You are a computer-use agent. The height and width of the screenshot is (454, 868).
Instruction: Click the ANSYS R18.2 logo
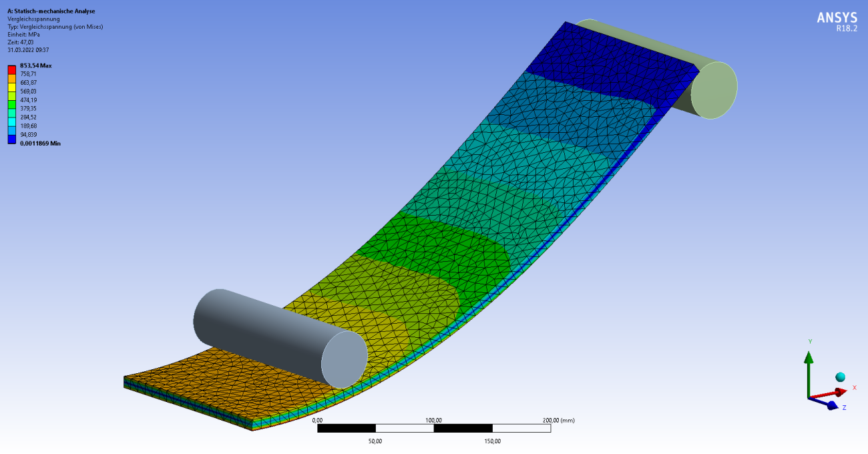[837, 21]
